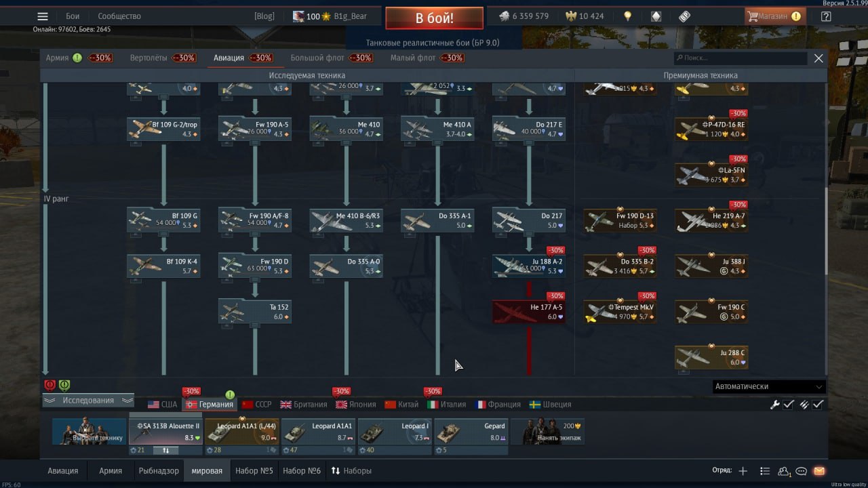Open the squad list icon
868x488 pixels.
pyautogui.click(x=765, y=471)
